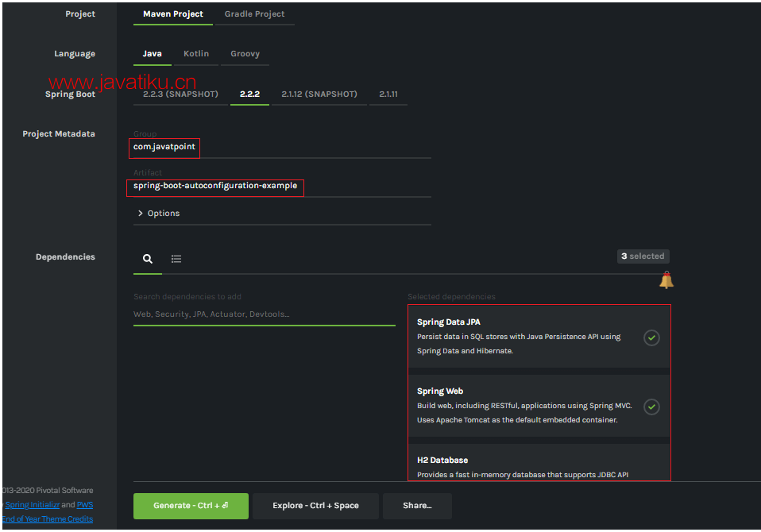The width and height of the screenshot is (761, 532).
Task: Select Spring Boot version 2.1.11
Action: point(388,94)
